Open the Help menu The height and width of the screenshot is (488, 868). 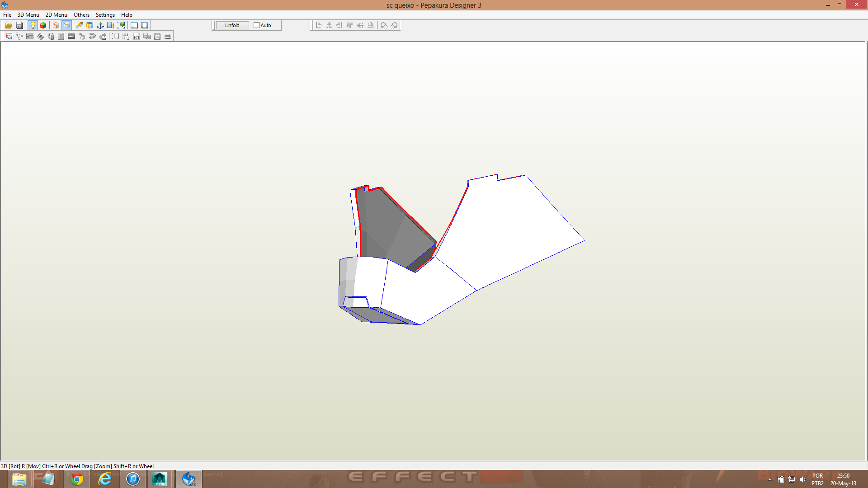[127, 15]
